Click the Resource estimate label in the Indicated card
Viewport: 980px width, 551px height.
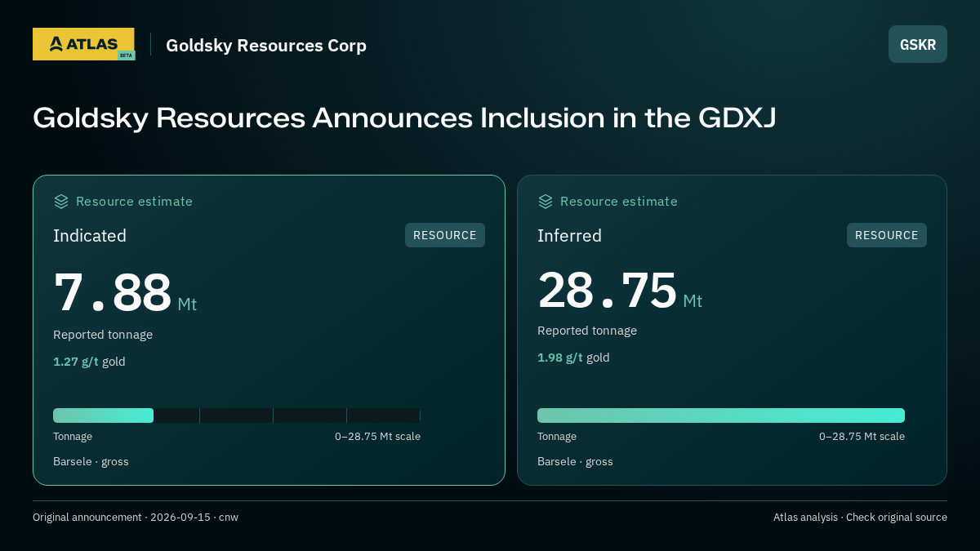coord(134,202)
